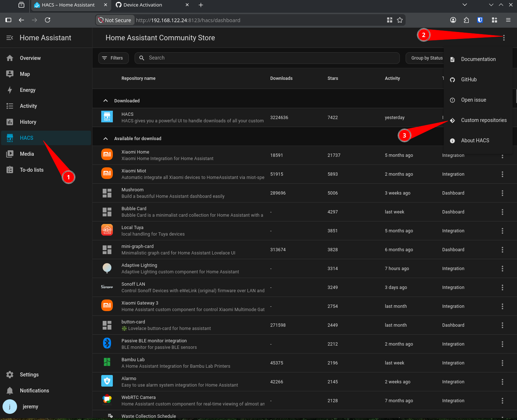Open the browser hamburger application menu
517x420 pixels.
tap(508, 20)
